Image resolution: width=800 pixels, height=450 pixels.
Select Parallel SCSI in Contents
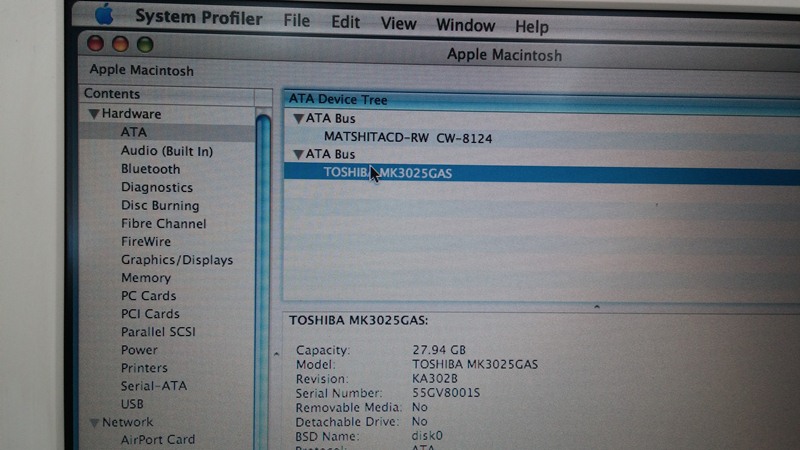point(158,332)
